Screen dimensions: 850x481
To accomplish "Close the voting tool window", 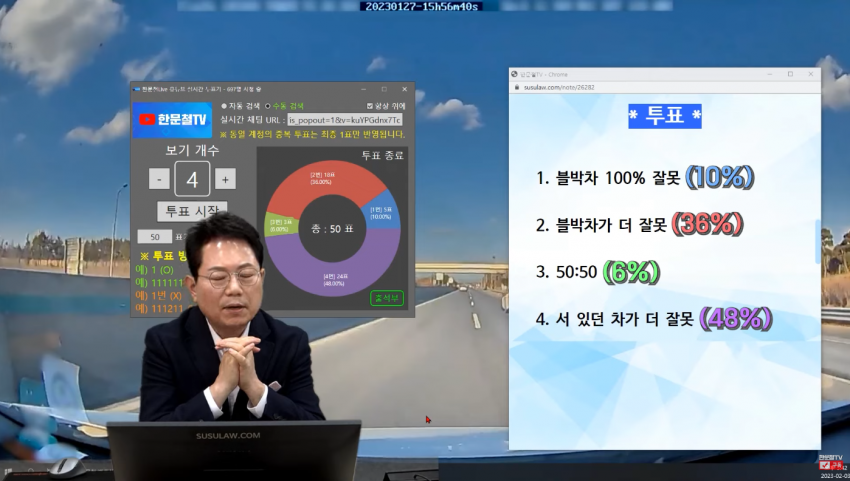I will (404, 89).
